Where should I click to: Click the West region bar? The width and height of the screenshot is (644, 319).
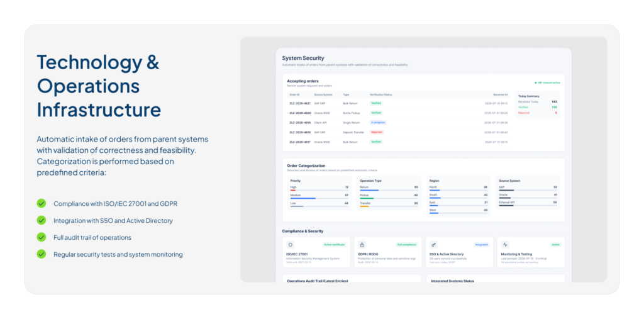434,213
